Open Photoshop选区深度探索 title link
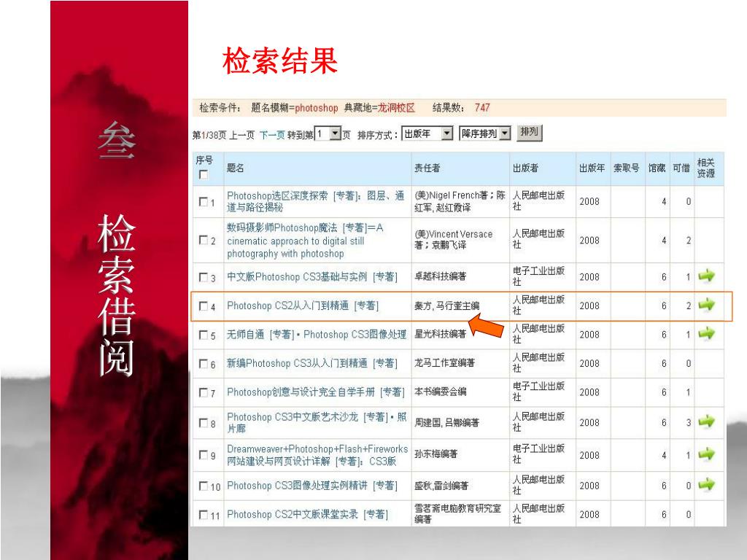The height and width of the screenshot is (560, 747). click(x=315, y=201)
